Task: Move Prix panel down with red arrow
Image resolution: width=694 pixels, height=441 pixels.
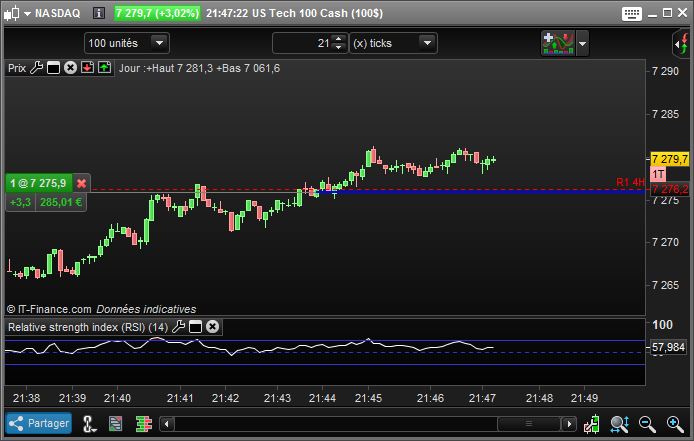Action: click(x=87, y=68)
